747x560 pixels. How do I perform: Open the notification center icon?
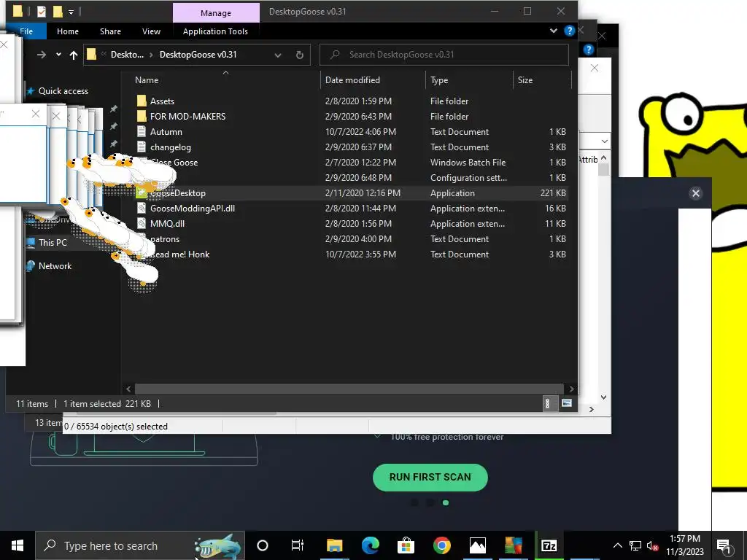[724, 545]
